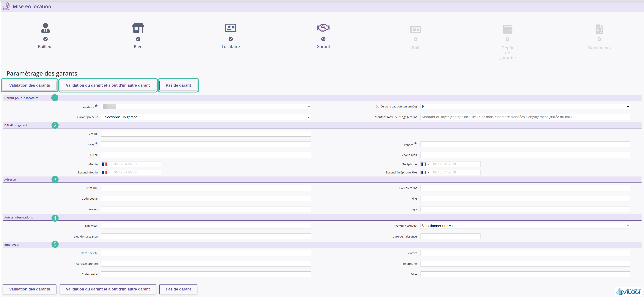Click the Bien step shop icon
Screen dimensions: 644x297
pyautogui.click(x=138, y=28)
